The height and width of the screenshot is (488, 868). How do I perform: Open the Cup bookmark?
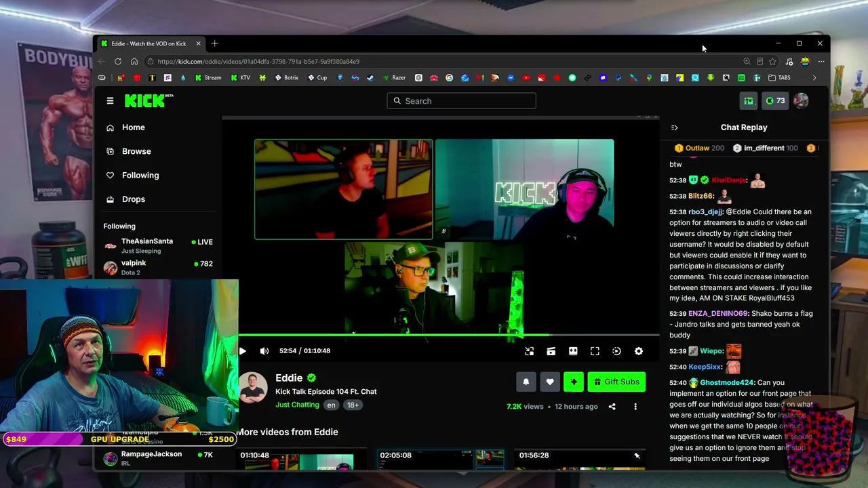pos(317,78)
